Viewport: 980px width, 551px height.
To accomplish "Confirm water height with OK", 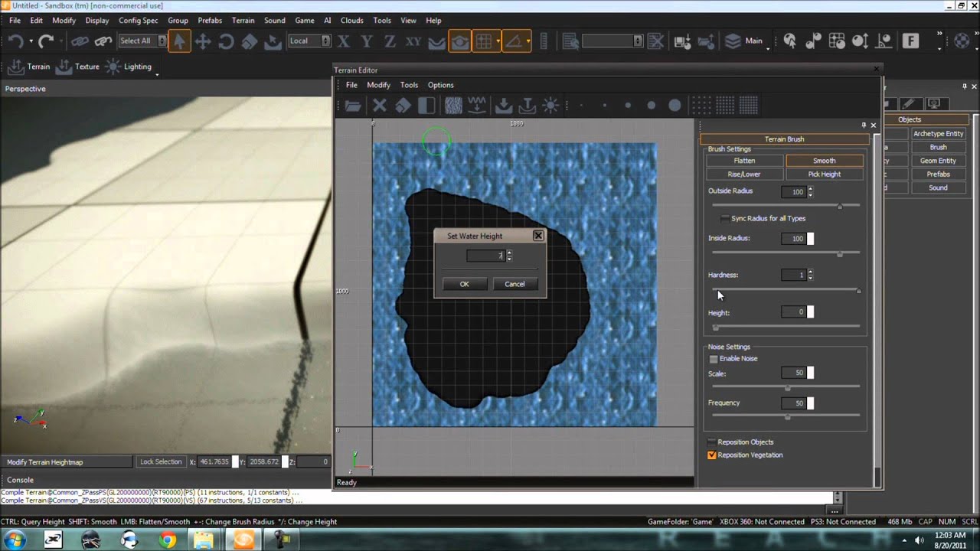I will coord(464,284).
